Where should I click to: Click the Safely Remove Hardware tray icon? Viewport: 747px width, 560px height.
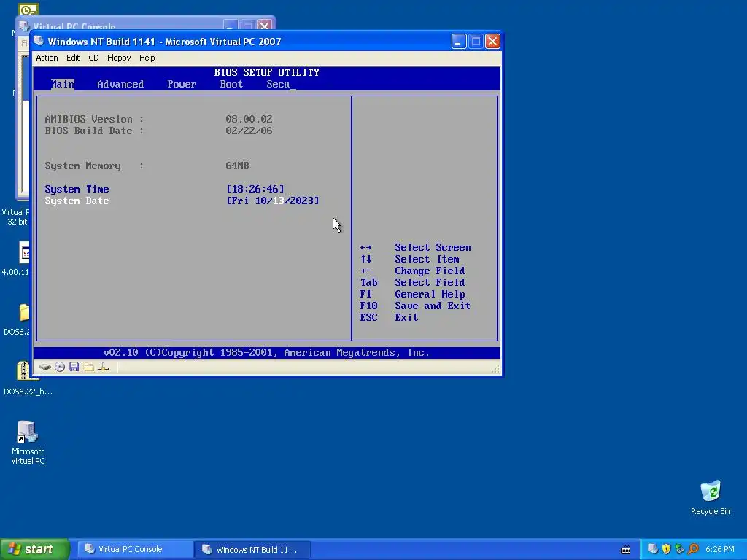coord(680,549)
